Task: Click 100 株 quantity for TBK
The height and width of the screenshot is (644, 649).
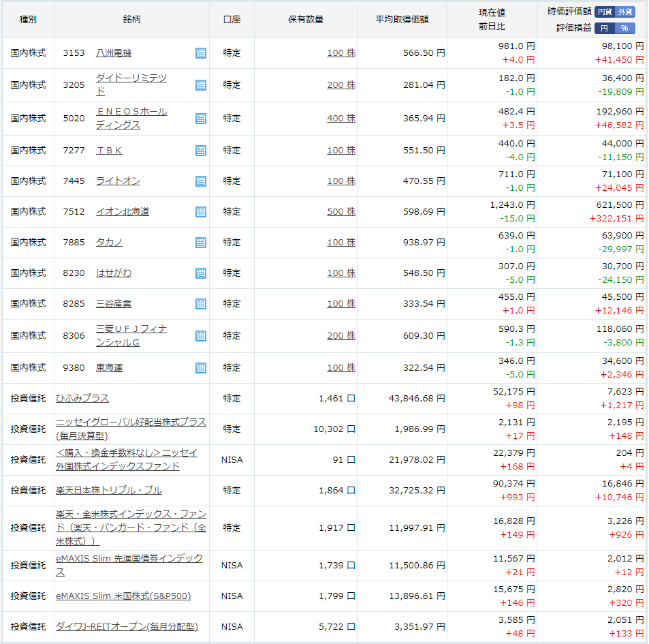Action: [x=341, y=151]
